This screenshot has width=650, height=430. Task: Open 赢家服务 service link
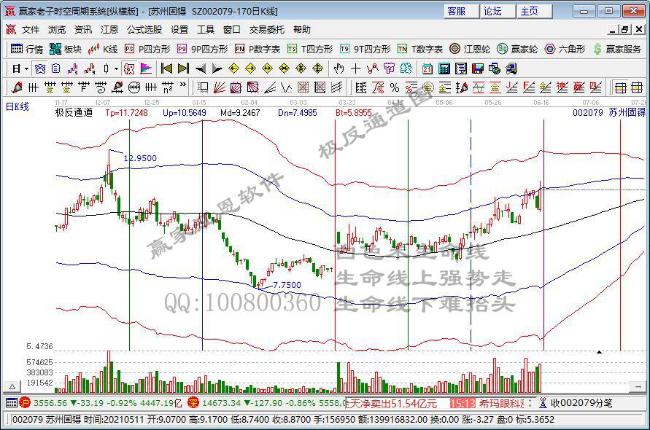(617, 49)
